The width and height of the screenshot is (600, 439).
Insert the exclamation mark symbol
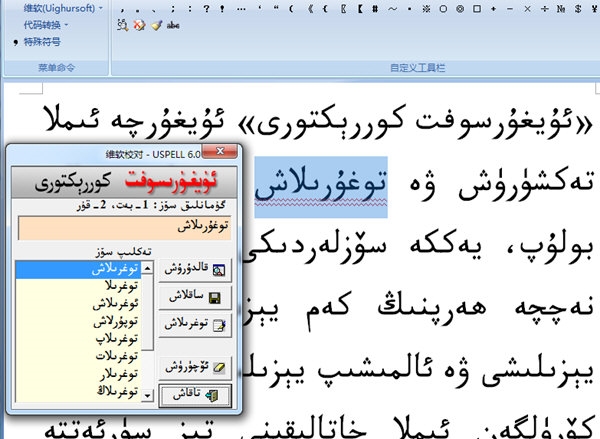tap(222, 9)
